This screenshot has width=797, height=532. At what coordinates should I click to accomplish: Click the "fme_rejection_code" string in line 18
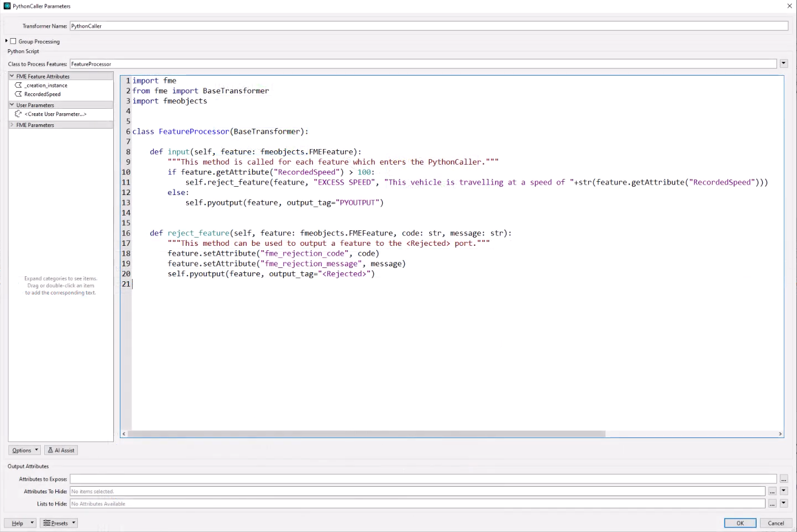pos(304,254)
